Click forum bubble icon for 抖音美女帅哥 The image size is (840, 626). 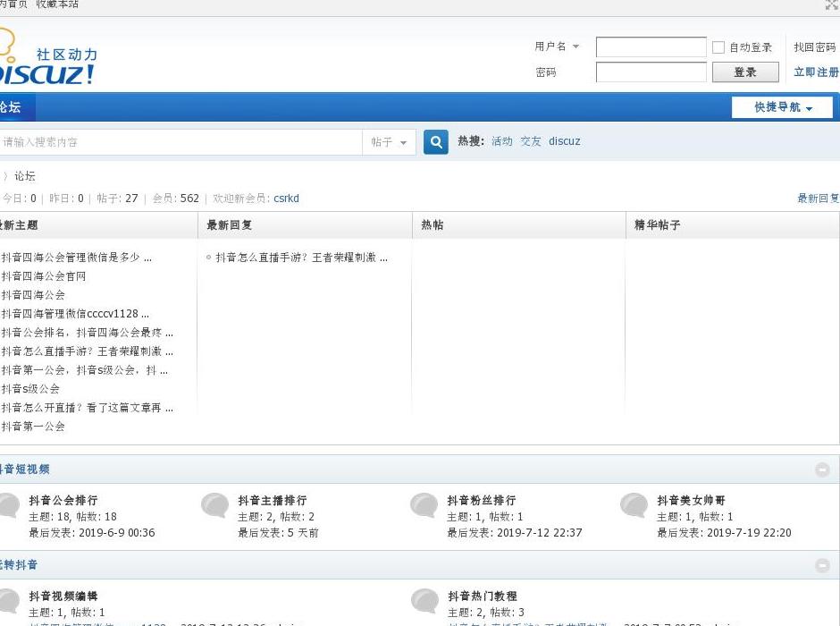click(634, 505)
